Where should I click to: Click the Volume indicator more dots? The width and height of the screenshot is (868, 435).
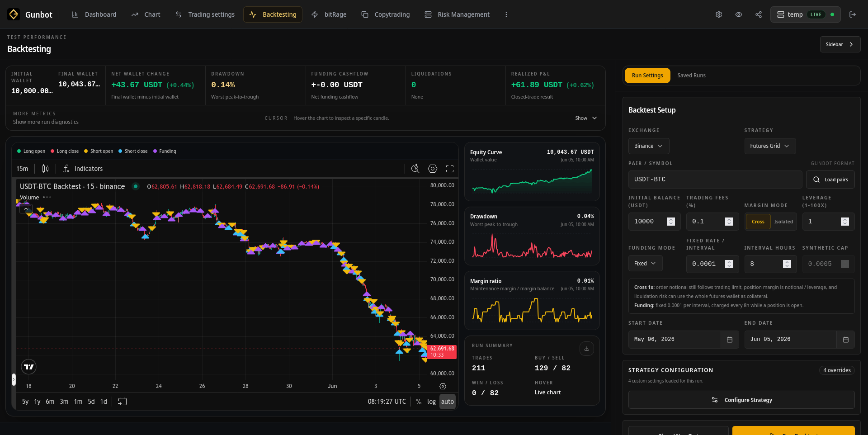coord(47,198)
